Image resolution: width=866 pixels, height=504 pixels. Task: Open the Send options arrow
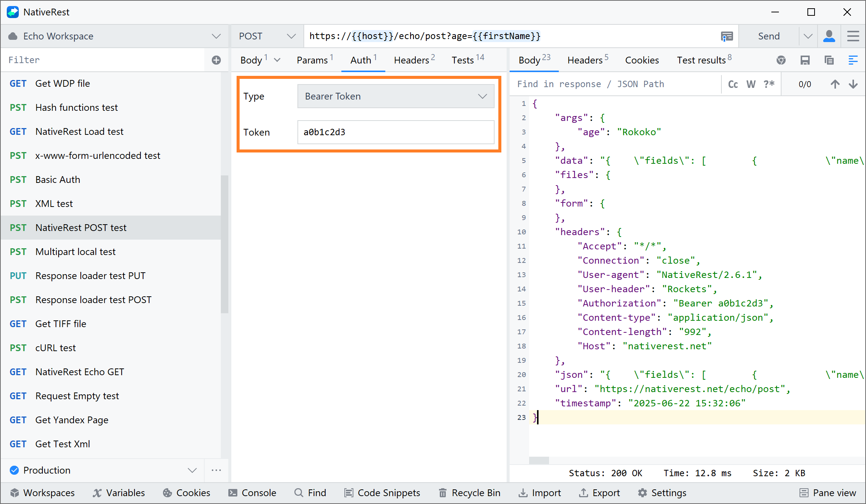coord(808,36)
